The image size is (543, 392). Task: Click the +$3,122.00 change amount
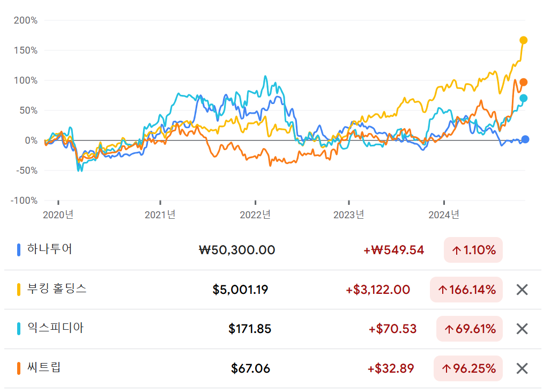coord(378,290)
